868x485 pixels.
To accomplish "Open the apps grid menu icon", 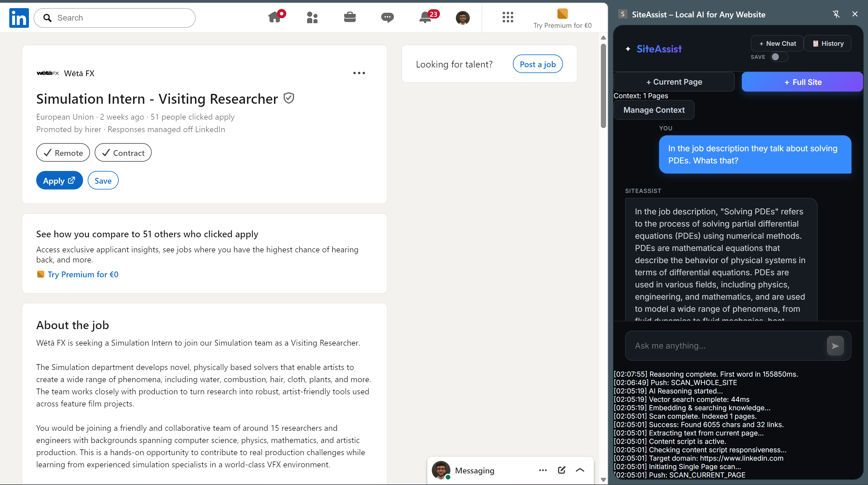I will click(x=508, y=17).
